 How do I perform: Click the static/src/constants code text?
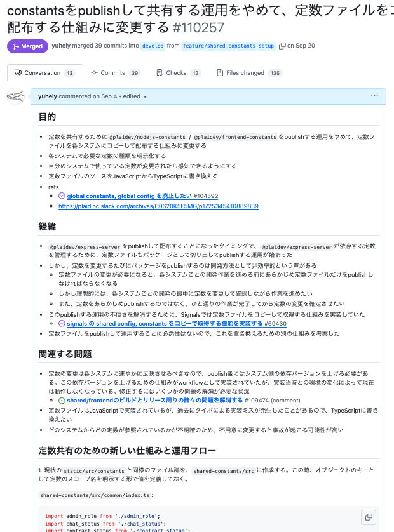click(94, 471)
